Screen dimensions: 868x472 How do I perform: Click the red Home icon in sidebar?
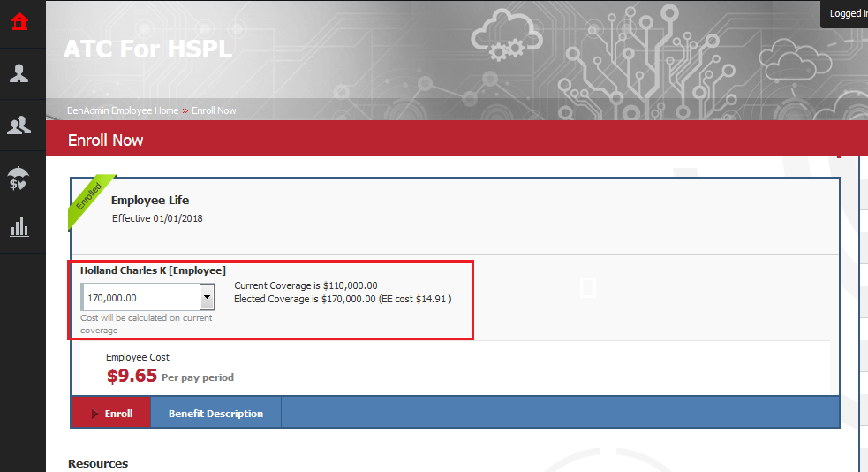pos(19,21)
